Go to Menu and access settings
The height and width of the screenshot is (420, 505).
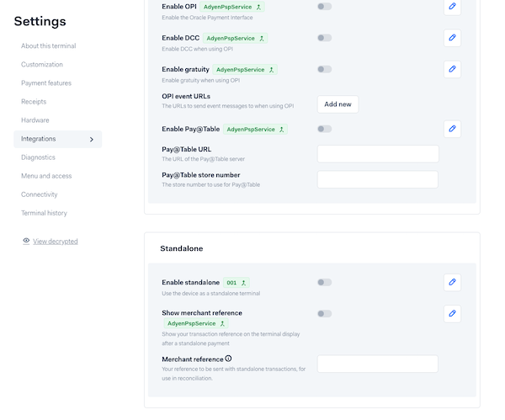tap(46, 176)
